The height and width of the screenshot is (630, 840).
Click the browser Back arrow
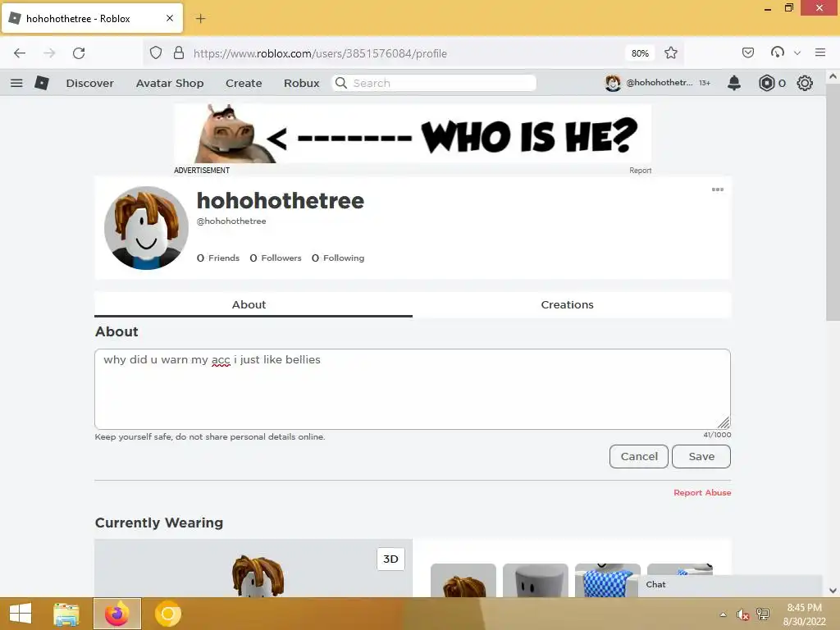pos(20,53)
